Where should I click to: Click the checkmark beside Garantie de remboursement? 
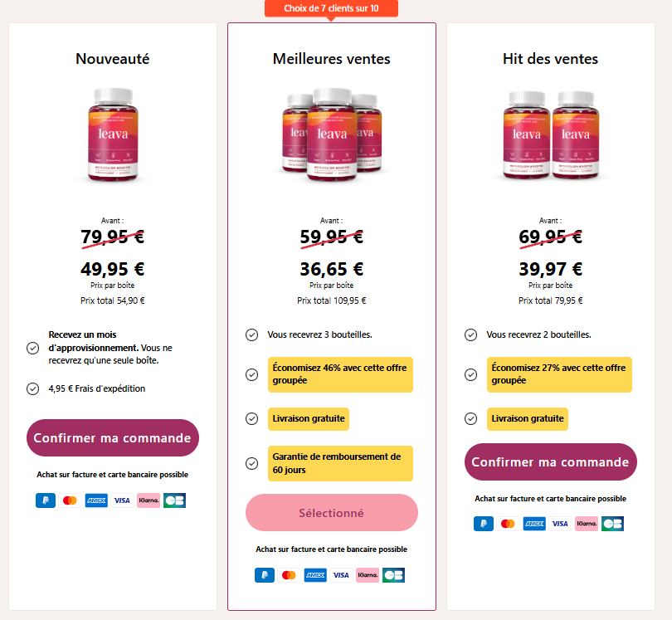click(x=251, y=463)
